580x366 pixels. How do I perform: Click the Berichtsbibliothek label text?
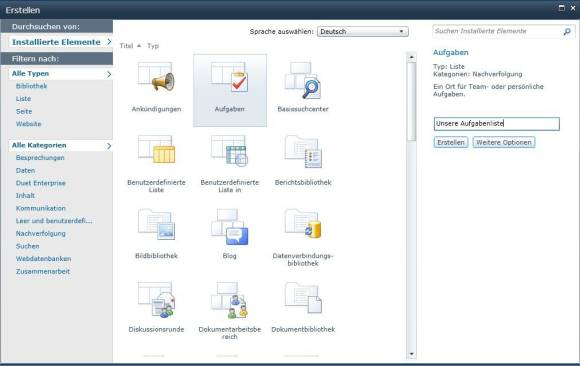click(x=303, y=182)
